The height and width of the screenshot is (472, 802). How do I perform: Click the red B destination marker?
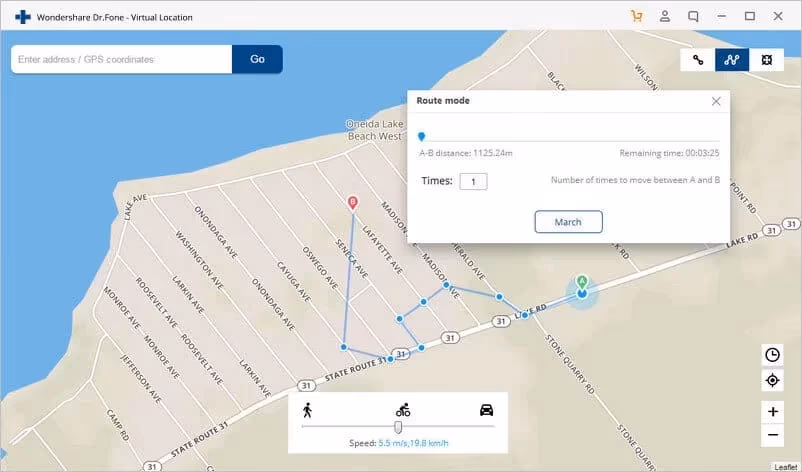pyautogui.click(x=351, y=203)
